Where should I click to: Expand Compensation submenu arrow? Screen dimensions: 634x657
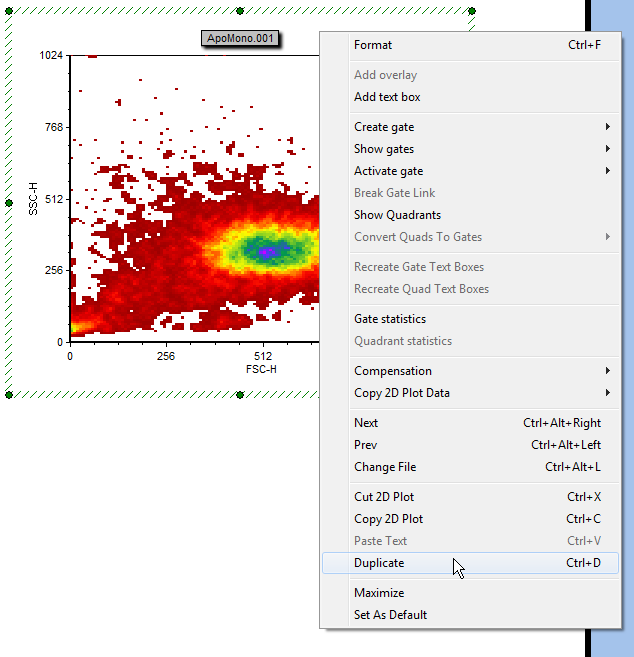608,370
